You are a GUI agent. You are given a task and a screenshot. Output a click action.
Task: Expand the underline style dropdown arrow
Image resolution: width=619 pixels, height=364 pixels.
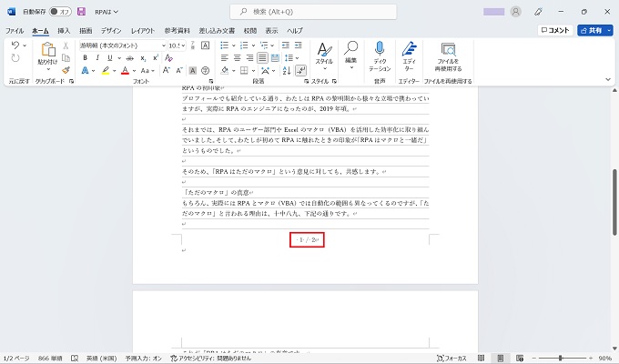[x=119, y=58]
